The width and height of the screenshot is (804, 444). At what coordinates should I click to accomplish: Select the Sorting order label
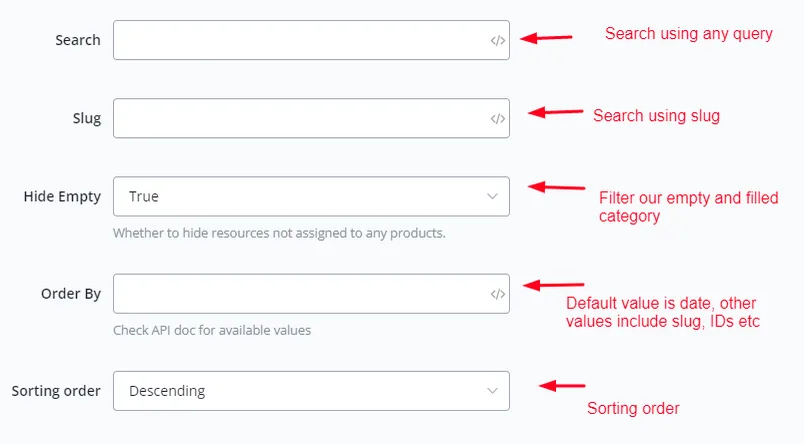56,391
